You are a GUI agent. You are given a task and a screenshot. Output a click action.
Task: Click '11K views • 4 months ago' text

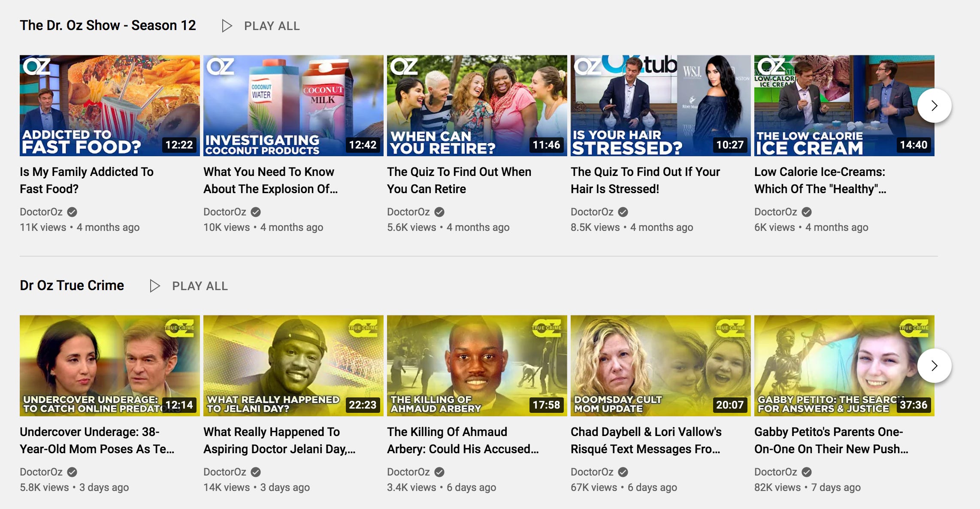80,227
